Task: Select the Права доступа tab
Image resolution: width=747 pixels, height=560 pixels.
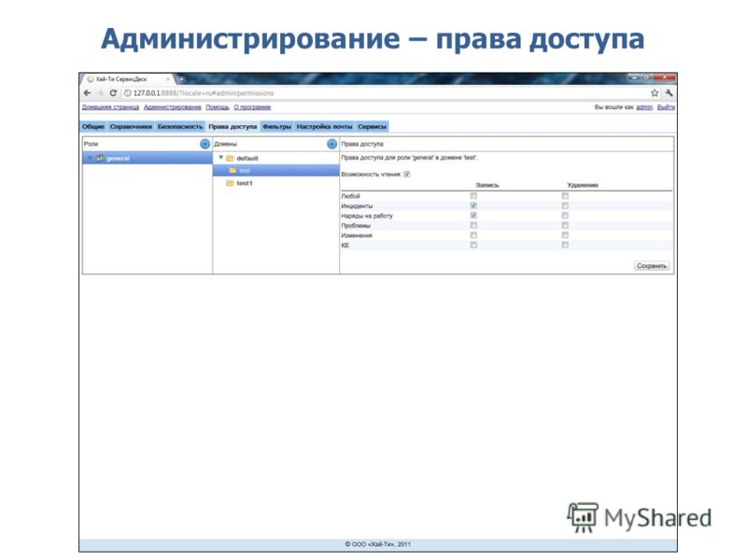Action: [x=233, y=127]
